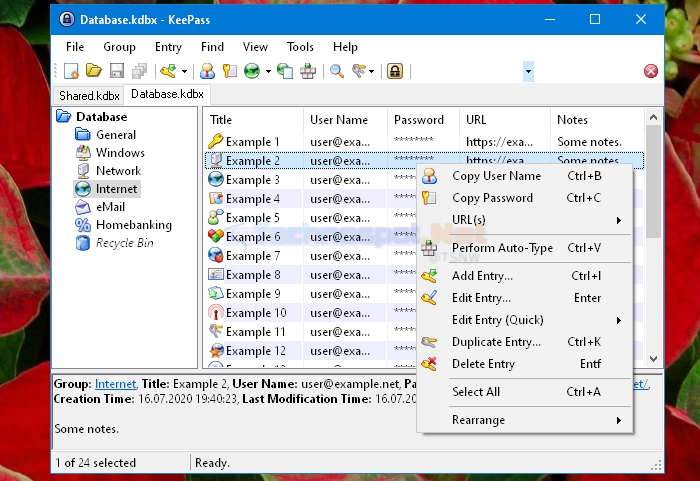Viewport: 700px width, 481px height.
Task: Click the Lock Workspace padlock icon
Action: pos(395,71)
